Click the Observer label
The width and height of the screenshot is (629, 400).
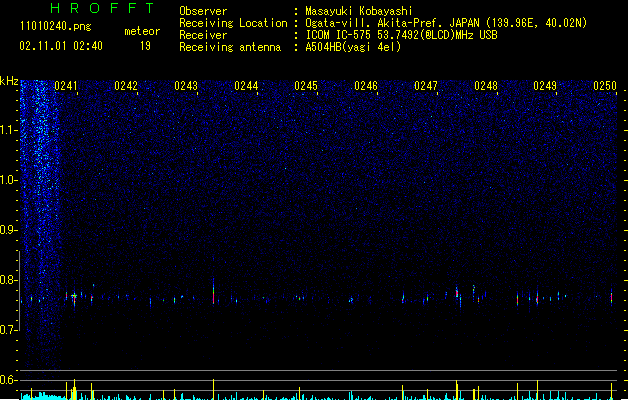point(203,11)
